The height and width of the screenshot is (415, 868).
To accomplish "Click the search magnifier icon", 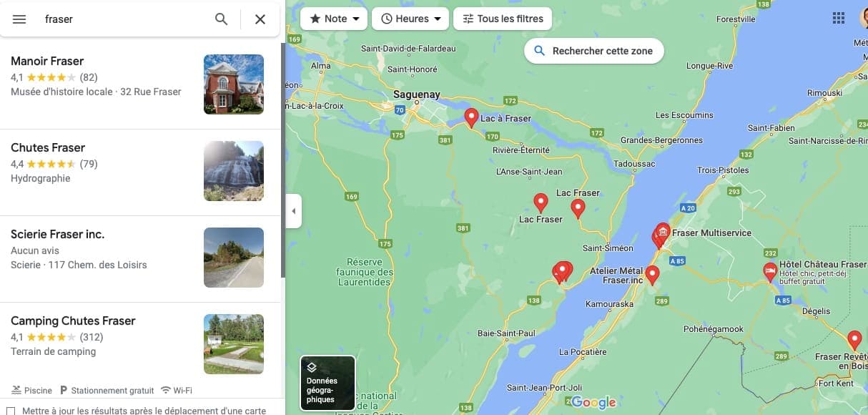I will pyautogui.click(x=222, y=19).
